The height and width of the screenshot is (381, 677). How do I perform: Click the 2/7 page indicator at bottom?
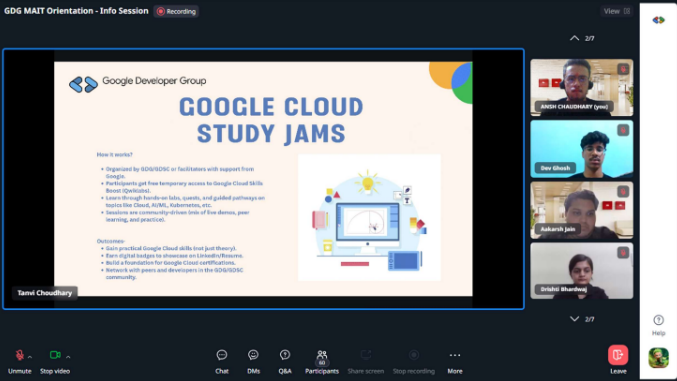click(589, 319)
